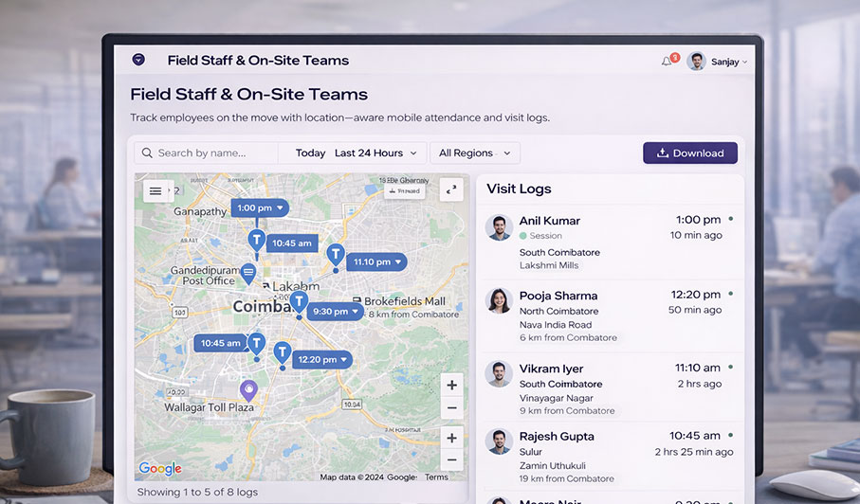
Task: Open the Last 24 Hours dropdown
Action: (375, 153)
